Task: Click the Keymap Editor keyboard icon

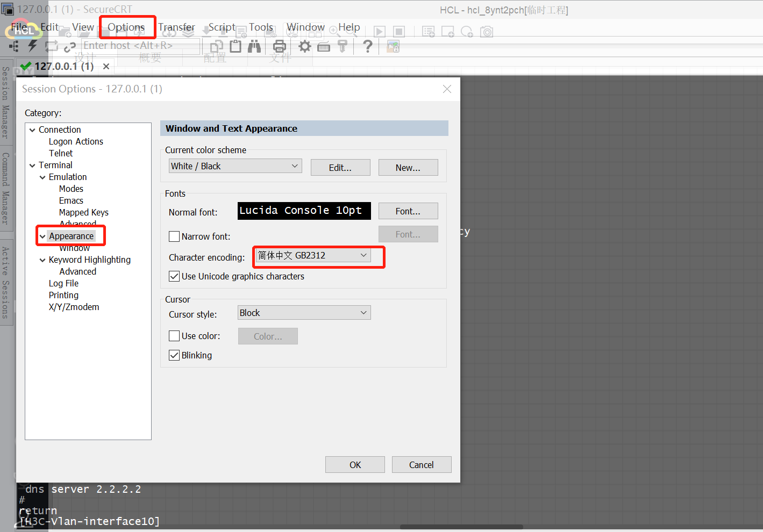Action: [324, 47]
